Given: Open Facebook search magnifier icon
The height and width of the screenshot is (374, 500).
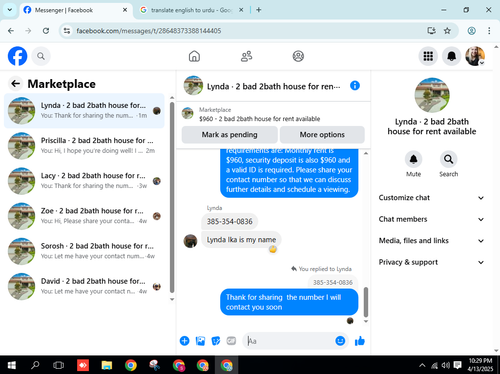Looking at the screenshot, I should tap(41, 56).
